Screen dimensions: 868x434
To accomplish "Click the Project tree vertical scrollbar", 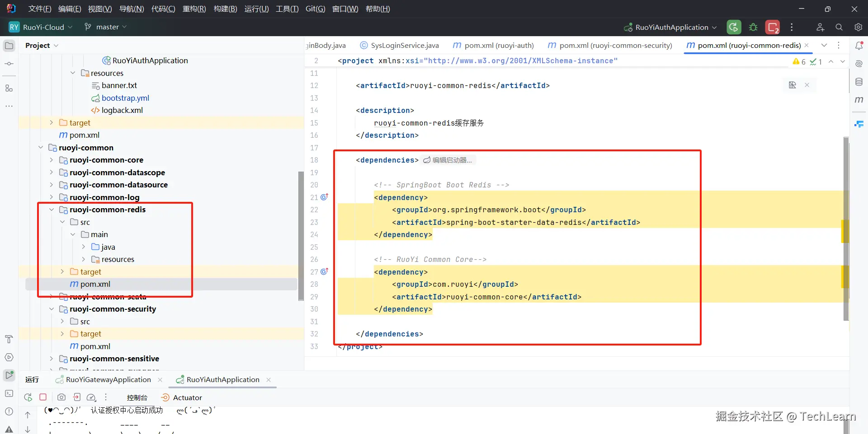I will pyautogui.click(x=301, y=236).
